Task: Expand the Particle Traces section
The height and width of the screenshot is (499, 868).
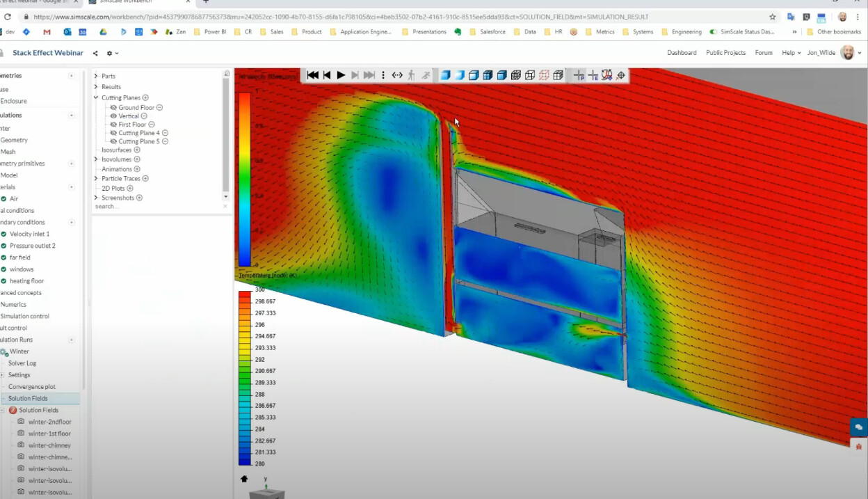Action: [x=95, y=178]
